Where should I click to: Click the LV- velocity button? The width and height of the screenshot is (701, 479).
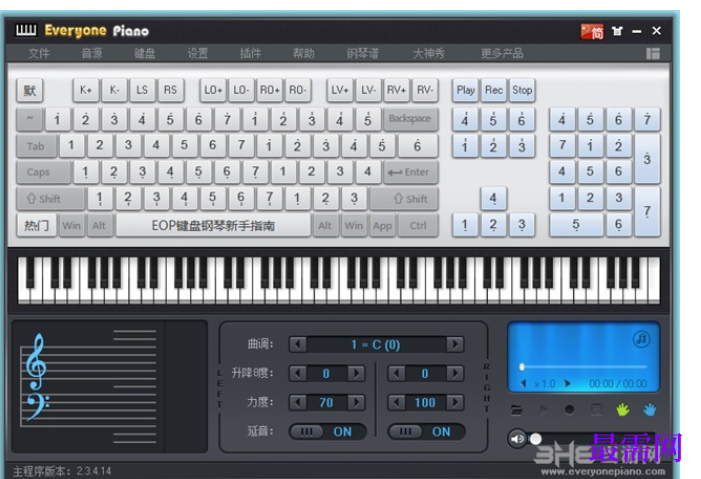368,90
